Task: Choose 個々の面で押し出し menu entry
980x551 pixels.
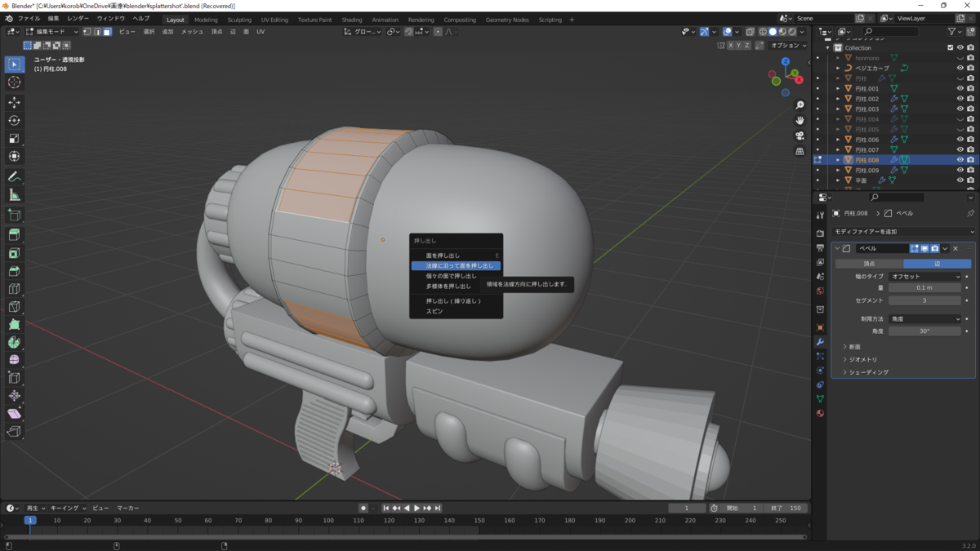Action: pyautogui.click(x=457, y=276)
